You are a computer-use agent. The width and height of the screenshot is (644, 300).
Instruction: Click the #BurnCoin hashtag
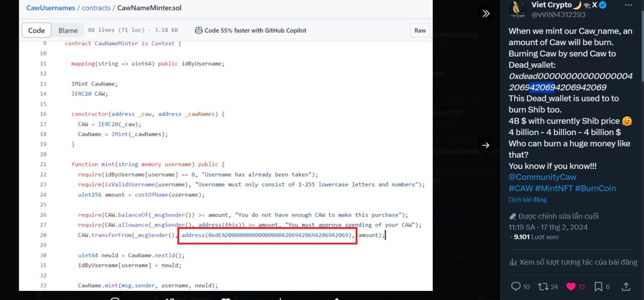pyautogui.click(x=595, y=188)
